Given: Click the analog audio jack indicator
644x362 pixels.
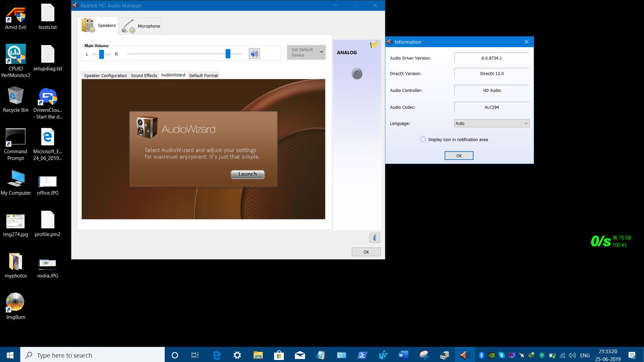Looking at the screenshot, I should point(357,74).
